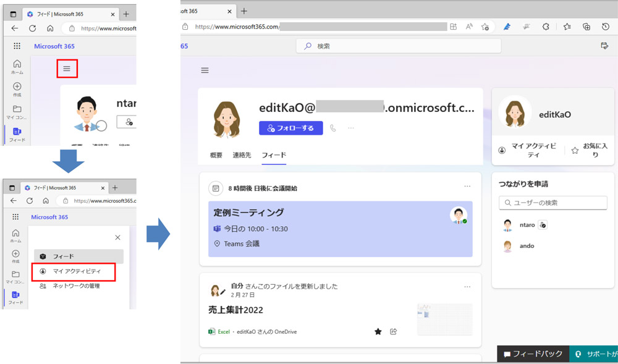Switch to 概要 tab

pos(216,155)
